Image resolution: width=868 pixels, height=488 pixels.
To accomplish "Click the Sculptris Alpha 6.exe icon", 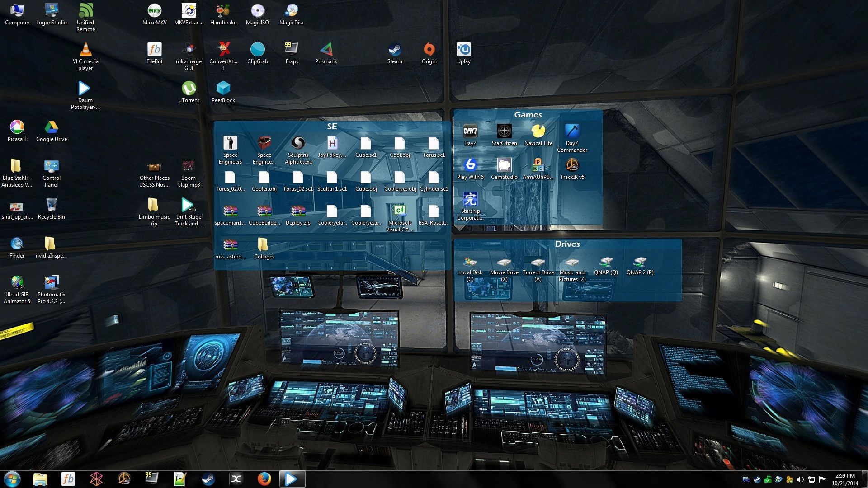I will 298,144.
